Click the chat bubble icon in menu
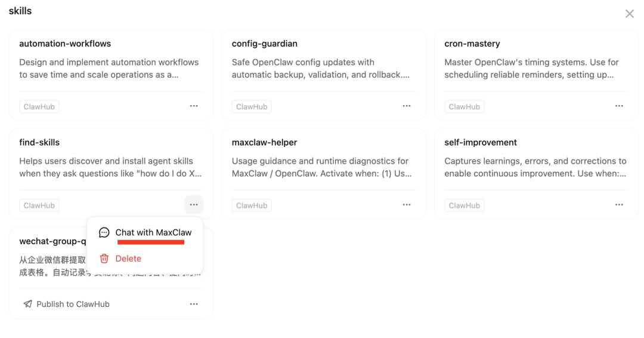Viewport: 644px width, 338px height. (104, 232)
